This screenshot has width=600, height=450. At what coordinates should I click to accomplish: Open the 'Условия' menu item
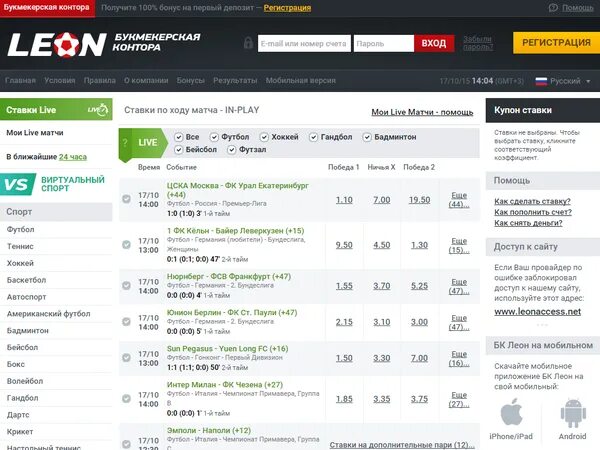click(x=59, y=80)
